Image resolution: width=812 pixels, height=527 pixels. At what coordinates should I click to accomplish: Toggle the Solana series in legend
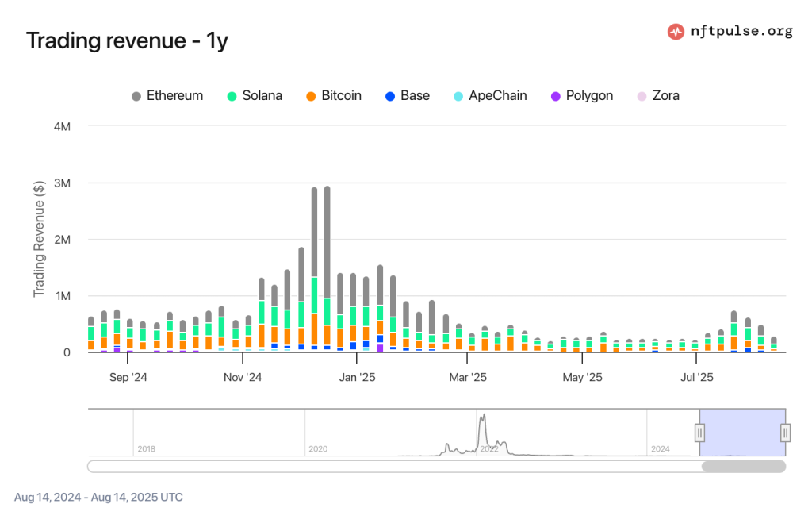click(255, 96)
